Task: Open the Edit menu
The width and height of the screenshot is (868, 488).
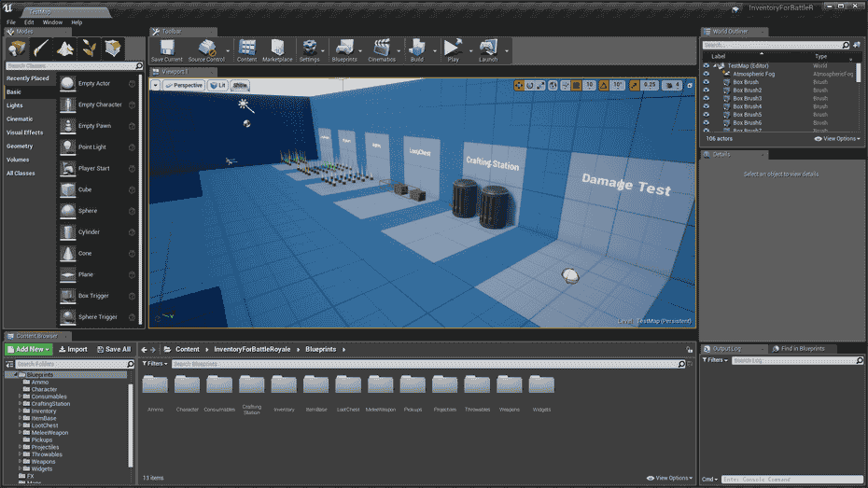Action: click(x=29, y=22)
